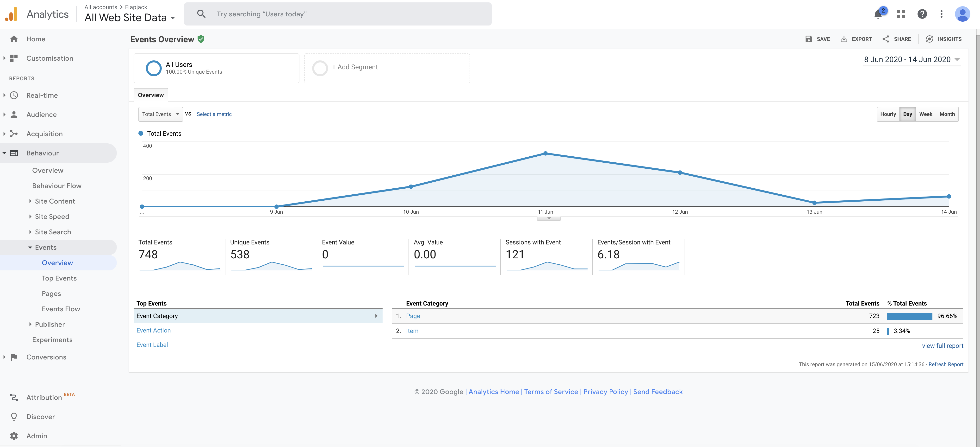The height and width of the screenshot is (447, 980).
Task: Click the Share icon
Action: click(886, 39)
